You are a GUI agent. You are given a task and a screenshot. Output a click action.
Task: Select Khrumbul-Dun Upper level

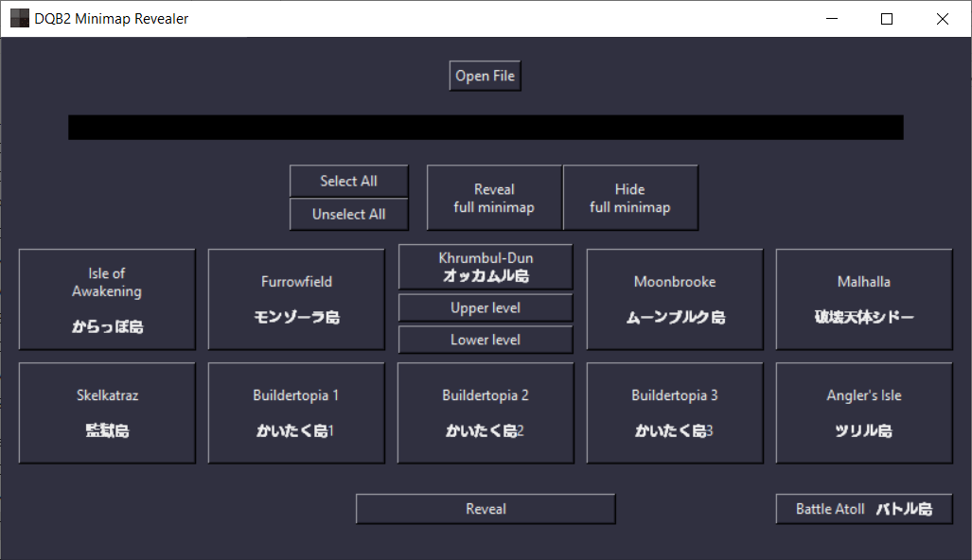coord(486,307)
